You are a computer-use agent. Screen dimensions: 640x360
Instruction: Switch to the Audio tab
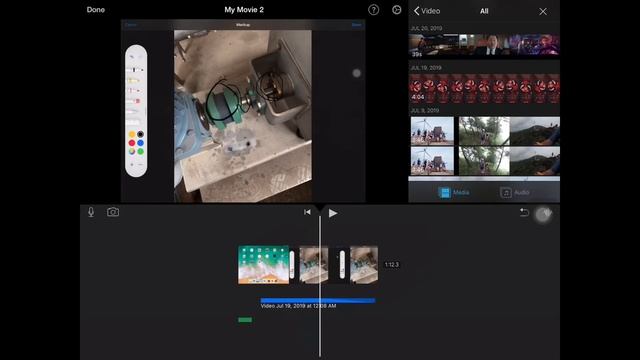(515, 192)
